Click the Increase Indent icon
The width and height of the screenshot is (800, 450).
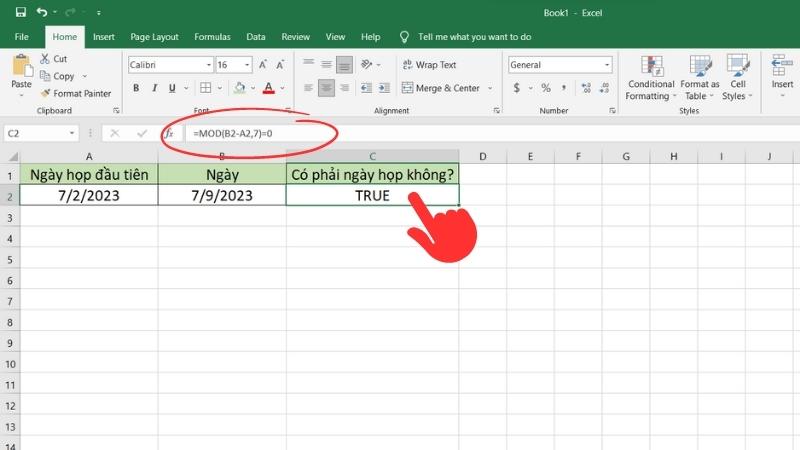383,88
